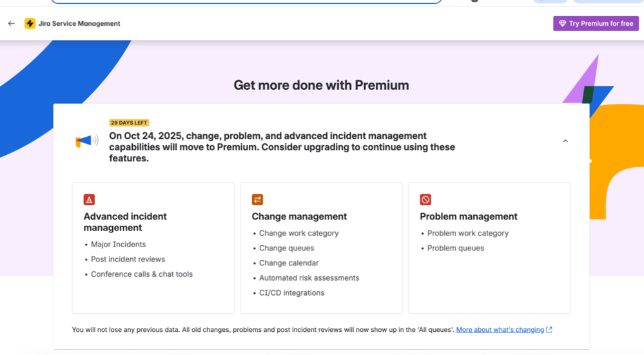The image size is (644, 355).
Task: Select the Change management card heading
Action: pos(299,217)
